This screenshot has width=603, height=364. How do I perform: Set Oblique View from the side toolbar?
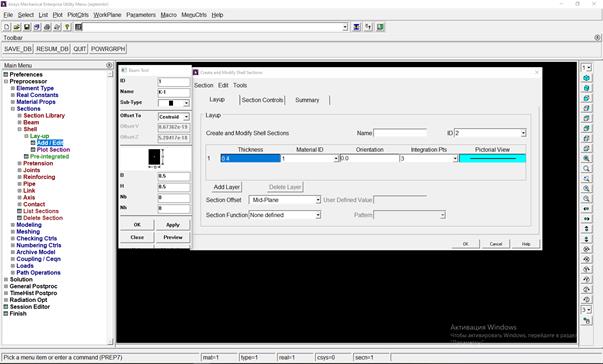[586, 88]
